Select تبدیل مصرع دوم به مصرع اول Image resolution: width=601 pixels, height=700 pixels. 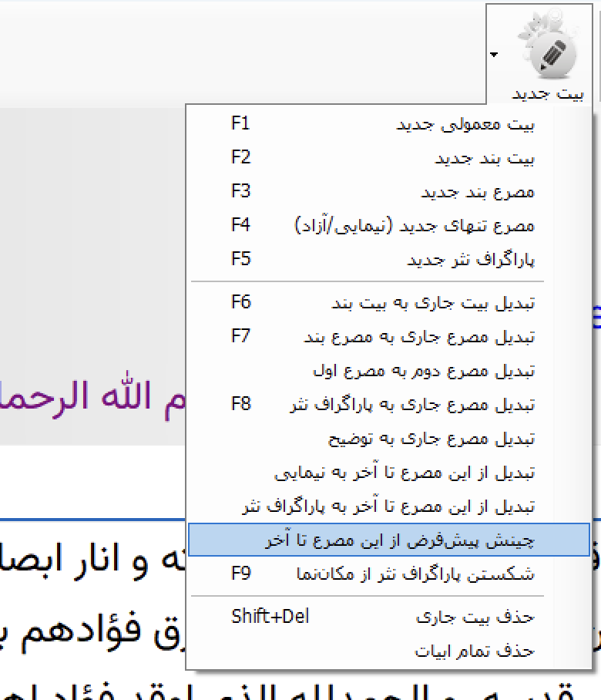(423, 371)
